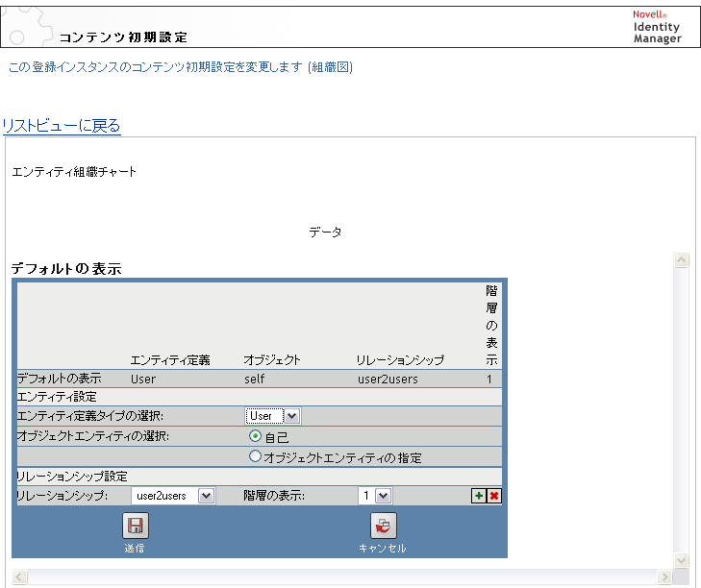Screen dimensions: 701x588
Task: Click the horizontal scrollbar track
Action: point(342,576)
